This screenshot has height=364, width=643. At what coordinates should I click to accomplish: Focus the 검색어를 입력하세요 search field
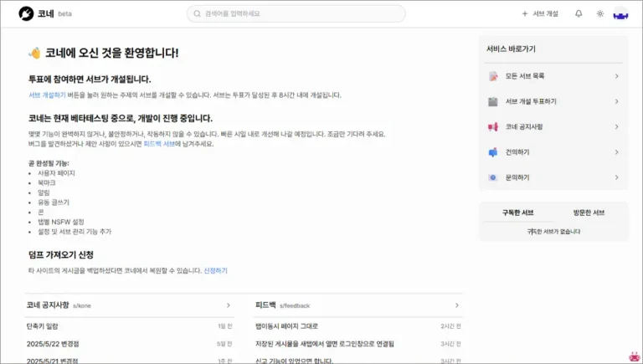296,13
